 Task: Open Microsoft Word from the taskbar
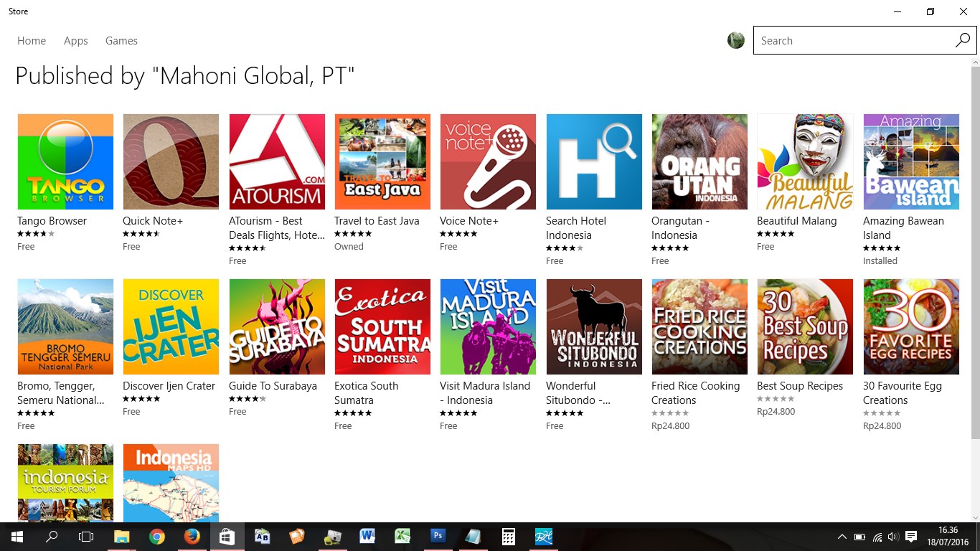pos(367,537)
